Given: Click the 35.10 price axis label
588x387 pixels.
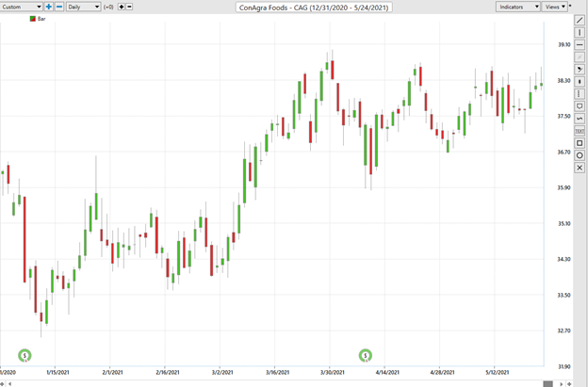Looking at the screenshot, I should click(x=564, y=224).
